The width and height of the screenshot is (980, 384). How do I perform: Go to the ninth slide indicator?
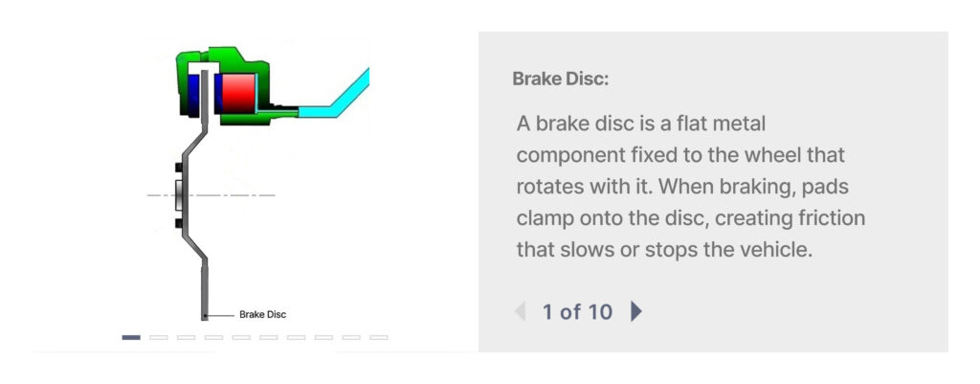click(351, 337)
